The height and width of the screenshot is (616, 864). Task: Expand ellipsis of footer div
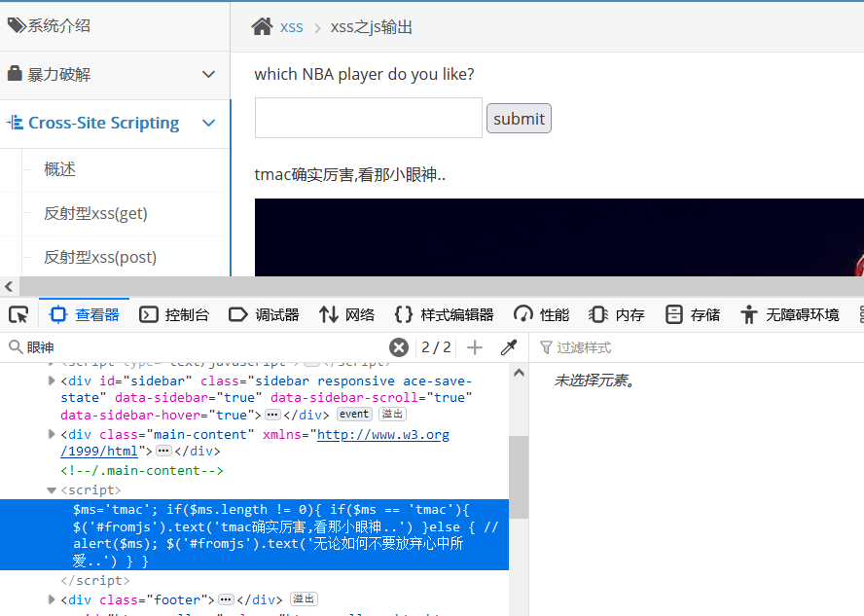(x=226, y=598)
